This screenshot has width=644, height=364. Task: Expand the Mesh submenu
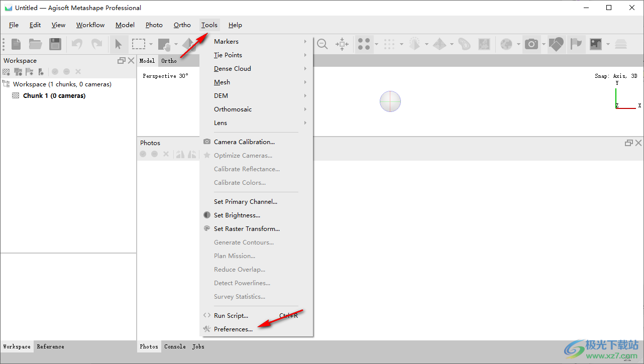[x=256, y=82]
